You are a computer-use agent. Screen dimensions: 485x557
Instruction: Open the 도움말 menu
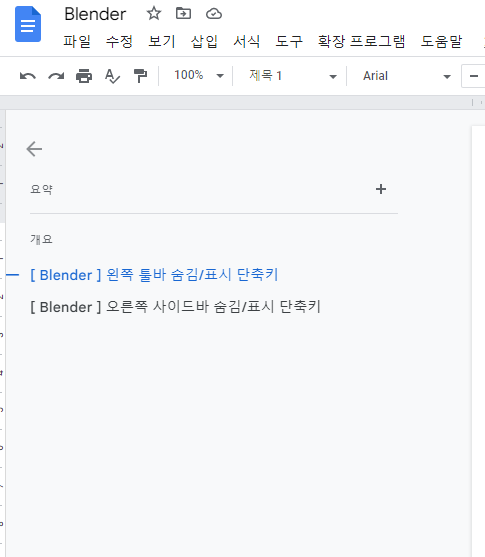tap(441, 42)
